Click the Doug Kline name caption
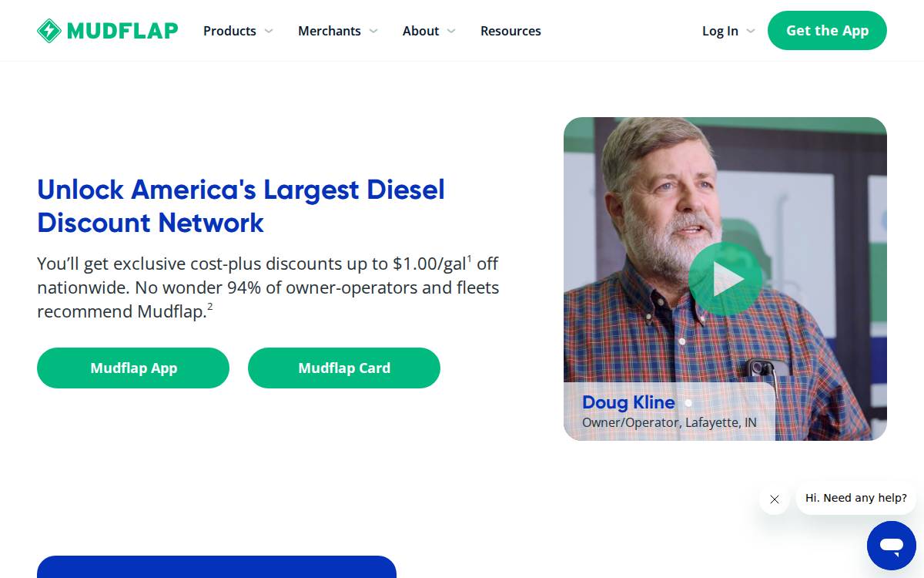The height and width of the screenshot is (578, 924). coord(628,402)
